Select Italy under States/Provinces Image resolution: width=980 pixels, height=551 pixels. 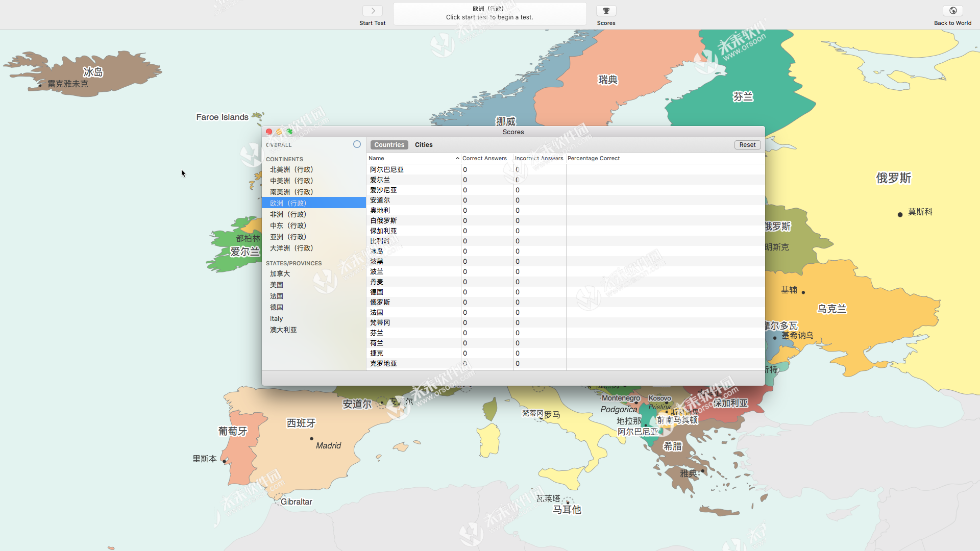[x=313, y=318]
